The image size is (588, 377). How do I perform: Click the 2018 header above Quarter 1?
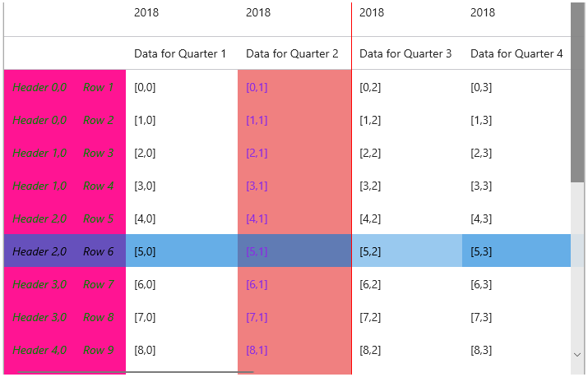tap(146, 13)
